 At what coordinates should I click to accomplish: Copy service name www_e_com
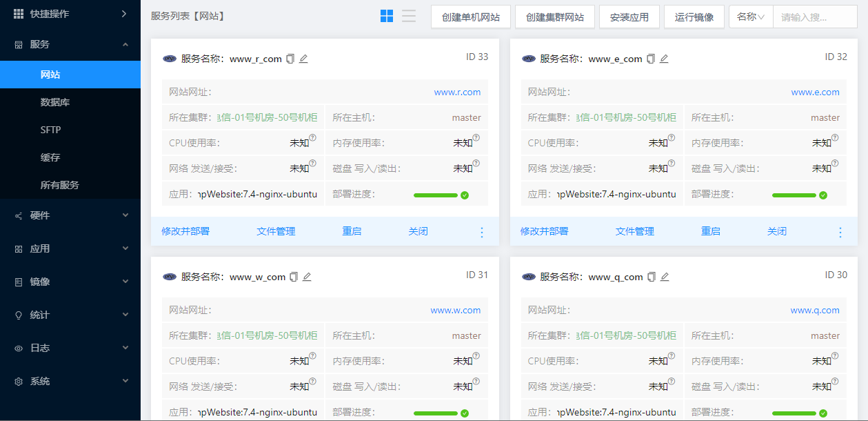[x=650, y=59]
